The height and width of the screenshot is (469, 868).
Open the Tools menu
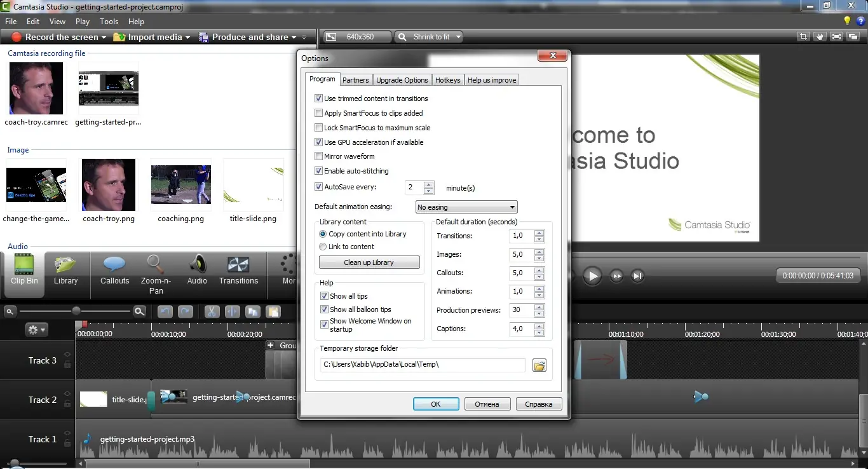point(109,22)
